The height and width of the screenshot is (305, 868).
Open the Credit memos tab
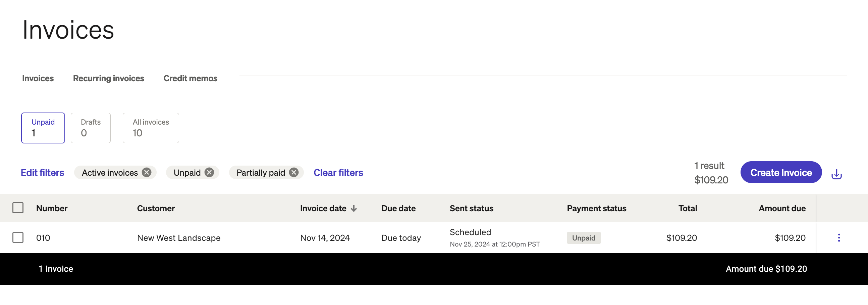coord(191,78)
